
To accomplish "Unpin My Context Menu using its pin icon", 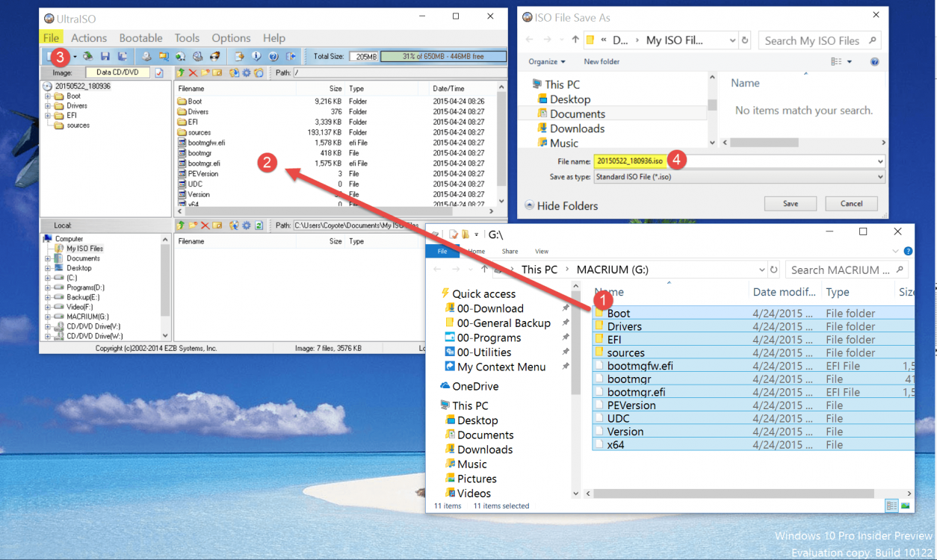I will pos(566,367).
